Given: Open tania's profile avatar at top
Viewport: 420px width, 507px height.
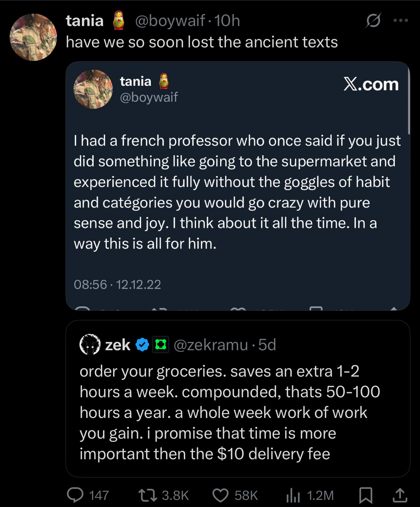Looking at the screenshot, I should 33,37.
